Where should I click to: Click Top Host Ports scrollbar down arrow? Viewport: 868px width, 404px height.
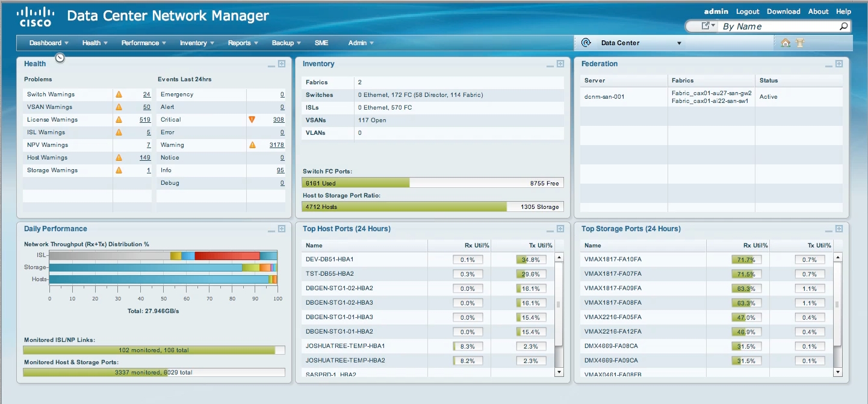tap(559, 373)
